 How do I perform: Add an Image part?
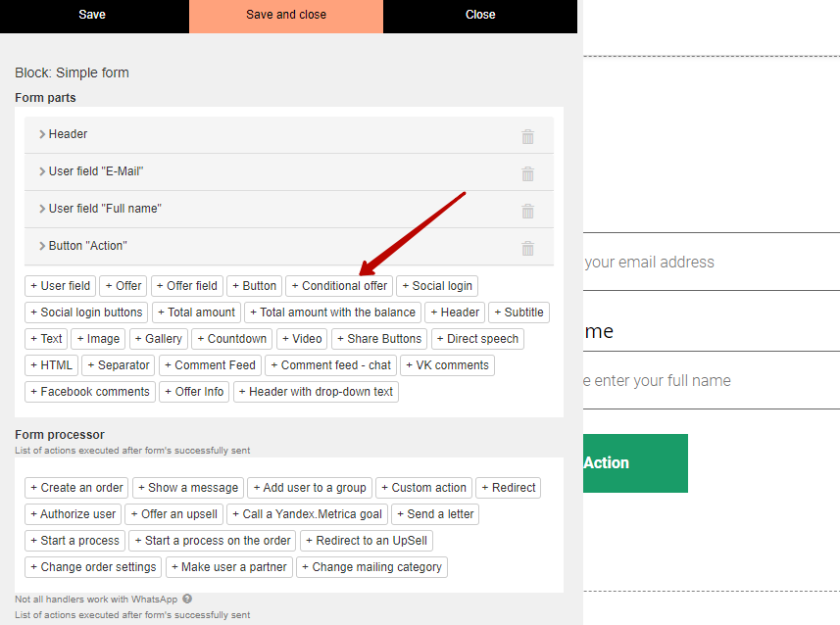coord(98,339)
